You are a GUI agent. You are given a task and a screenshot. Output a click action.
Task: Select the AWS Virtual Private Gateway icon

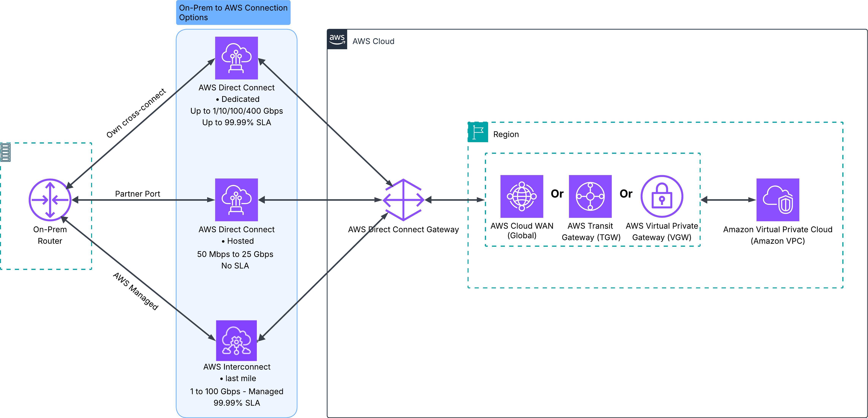(662, 196)
